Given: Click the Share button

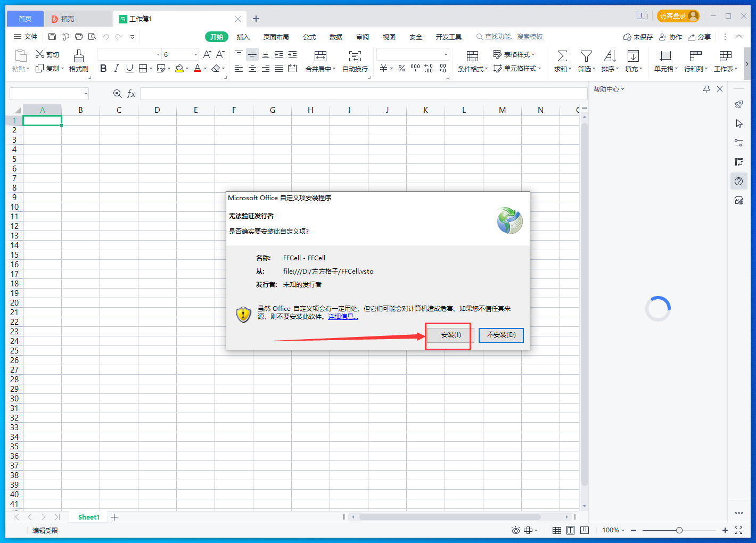Looking at the screenshot, I should pyautogui.click(x=700, y=37).
